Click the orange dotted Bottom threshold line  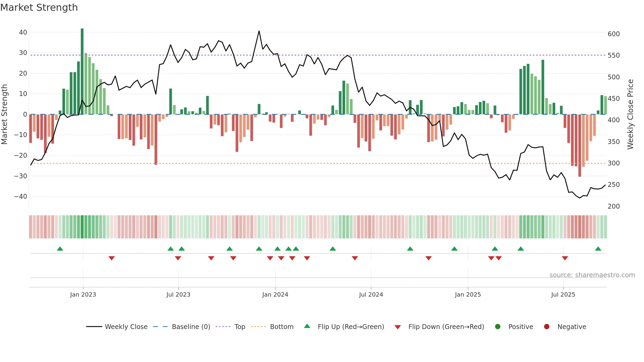[318, 163]
